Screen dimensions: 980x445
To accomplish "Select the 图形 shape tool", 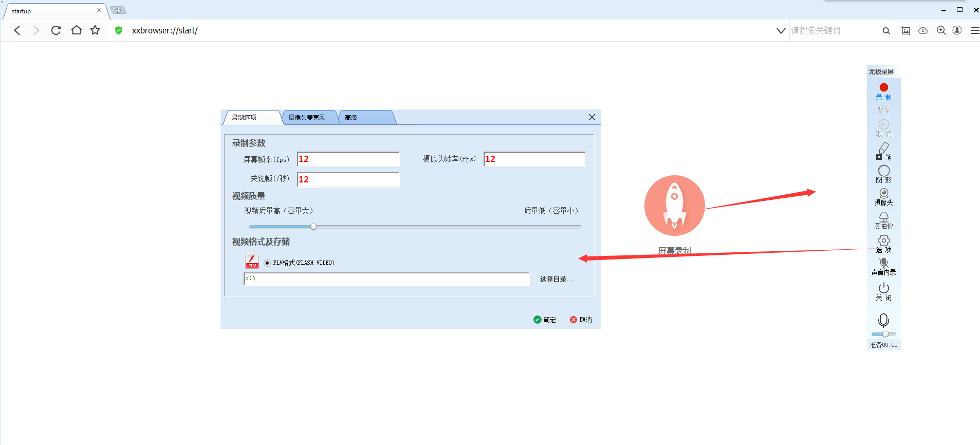I will click(883, 174).
